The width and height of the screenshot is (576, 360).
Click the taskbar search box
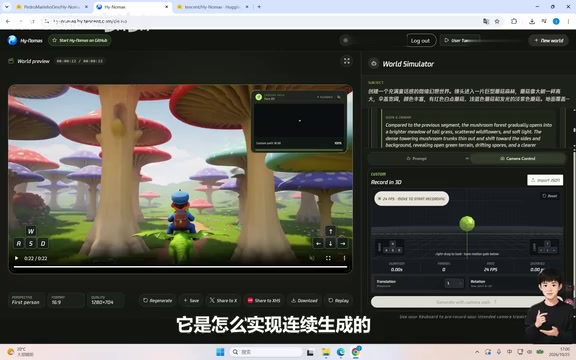click(x=266, y=352)
